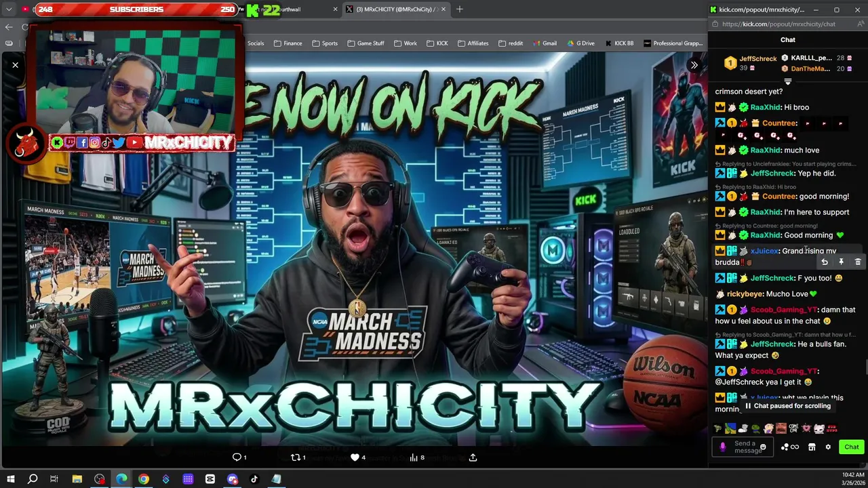This screenshot has height=488, width=868.
Task: Open File Explorer from taskbar
Action: [77, 479]
